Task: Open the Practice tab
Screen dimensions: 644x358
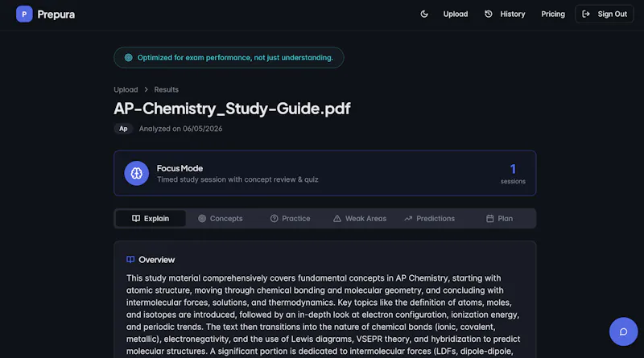Action: pos(290,218)
